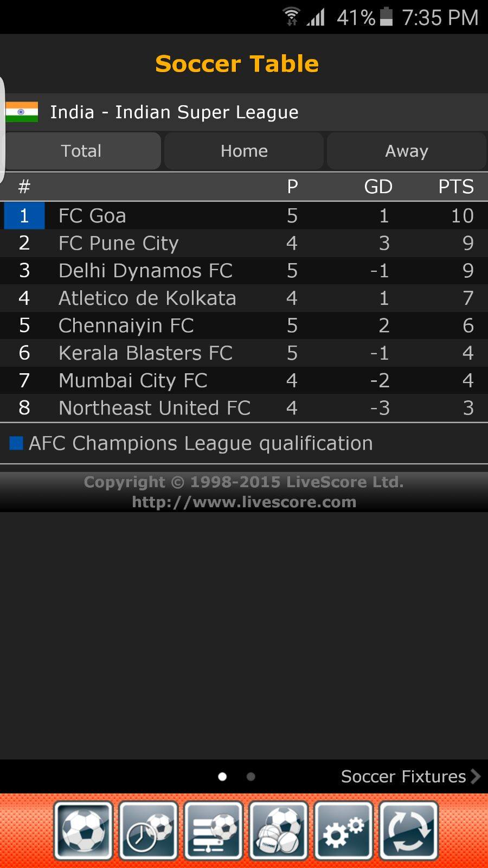Open the soccer ball scores icon

pyautogui.click(x=84, y=831)
